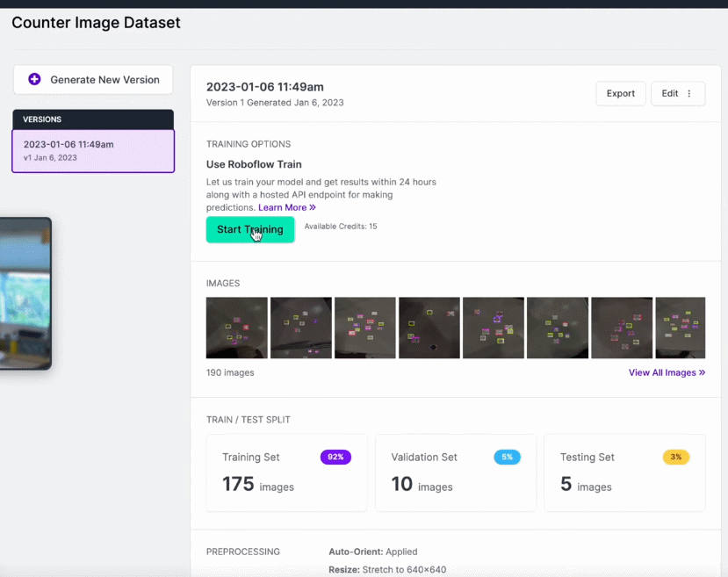Viewport: 728px width, 577px height.
Task: Click the "Counter Image Dataset" title
Action: coord(96,23)
